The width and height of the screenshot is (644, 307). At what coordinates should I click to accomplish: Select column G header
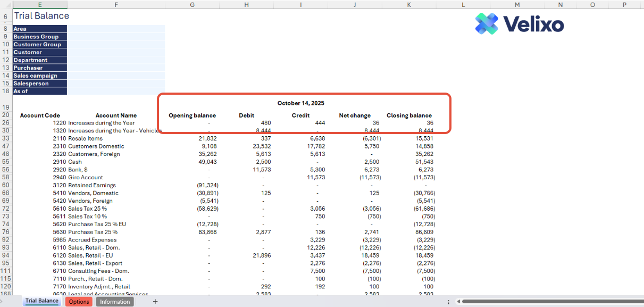tap(192, 4)
